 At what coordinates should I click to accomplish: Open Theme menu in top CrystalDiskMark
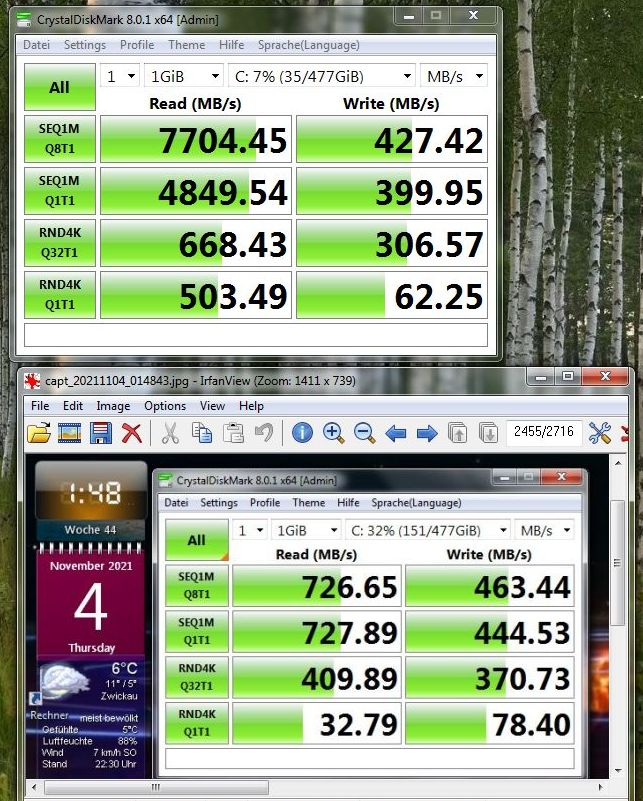pos(186,45)
